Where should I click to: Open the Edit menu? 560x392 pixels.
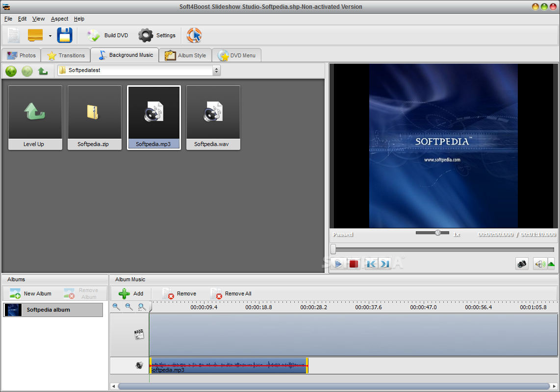22,19
